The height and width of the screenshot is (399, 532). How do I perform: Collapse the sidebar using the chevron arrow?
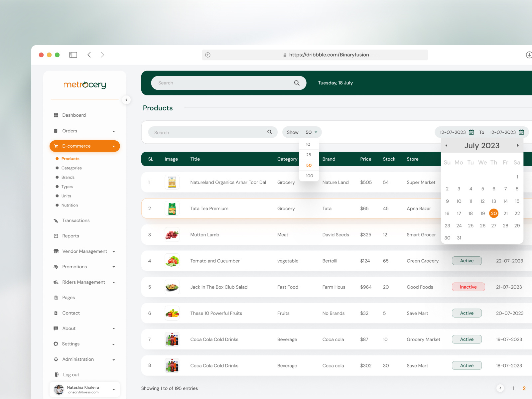[x=126, y=100]
